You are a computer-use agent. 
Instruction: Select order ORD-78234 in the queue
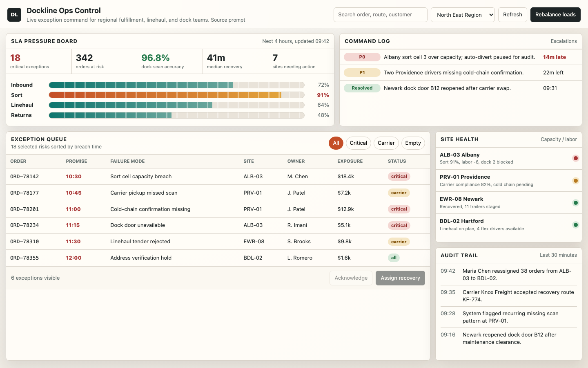pos(218,225)
